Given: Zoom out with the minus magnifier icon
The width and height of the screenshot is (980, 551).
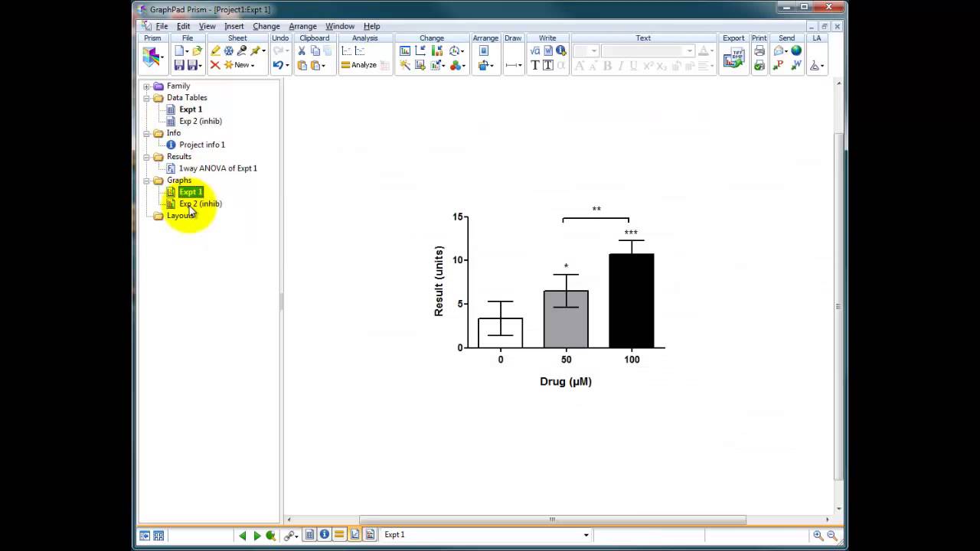Looking at the screenshot, I should pyautogui.click(x=832, y=536).
